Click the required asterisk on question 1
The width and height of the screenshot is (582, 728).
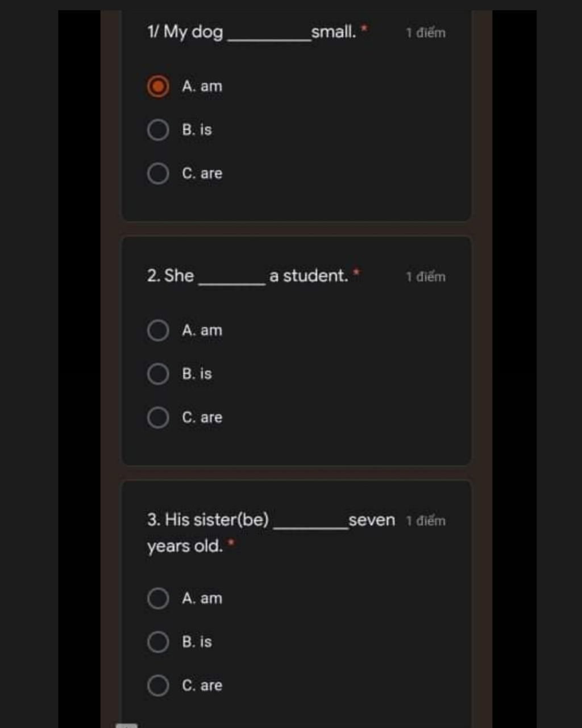(364, 28)
